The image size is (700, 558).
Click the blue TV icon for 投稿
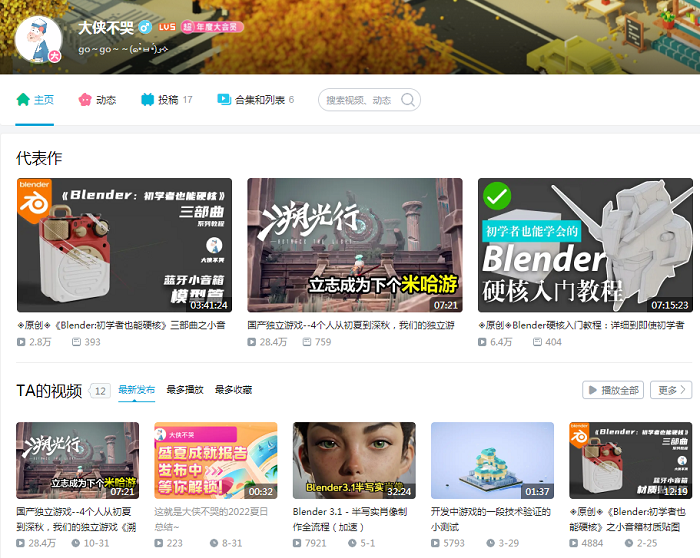pyautogui.click(x=147, y=100)
